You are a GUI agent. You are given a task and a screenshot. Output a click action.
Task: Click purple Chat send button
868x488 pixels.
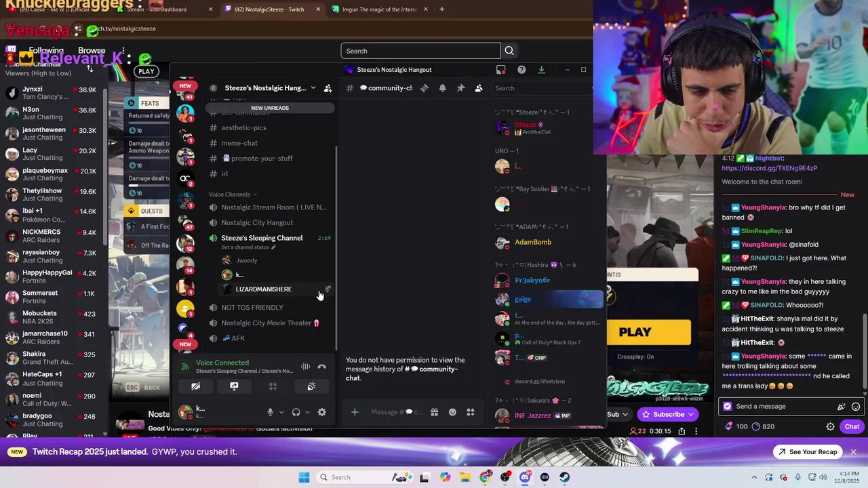coord(852,426)
